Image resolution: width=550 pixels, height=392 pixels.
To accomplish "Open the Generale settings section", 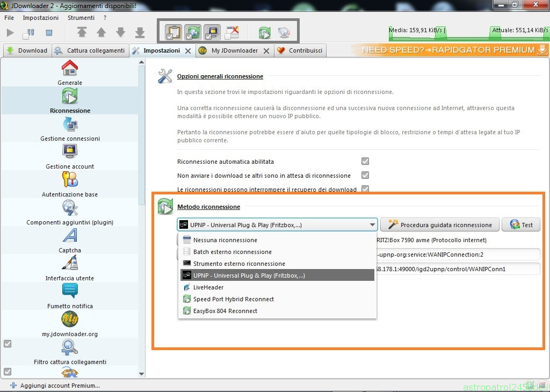I will pyautogui.click(x=70, y=72).
